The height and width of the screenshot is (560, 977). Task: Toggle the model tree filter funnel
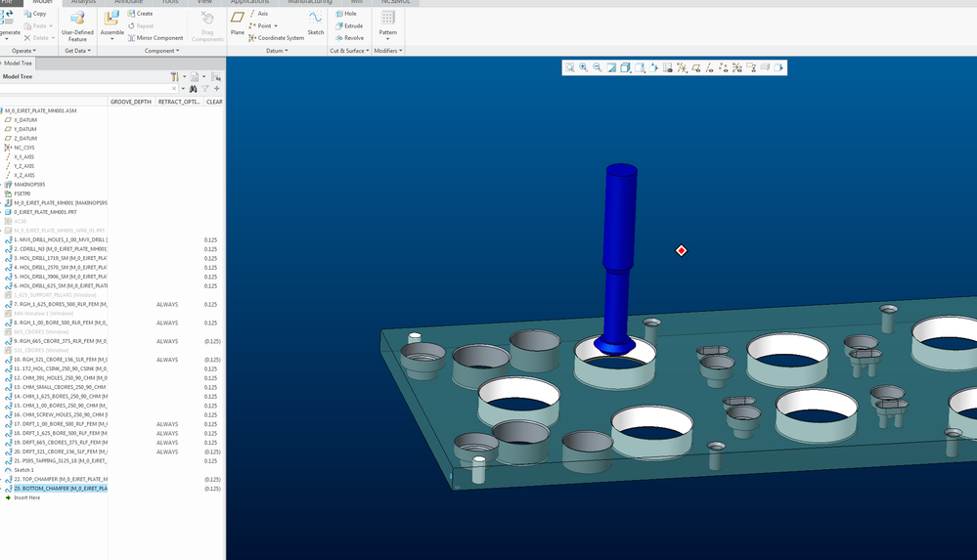tap(205, 89)
